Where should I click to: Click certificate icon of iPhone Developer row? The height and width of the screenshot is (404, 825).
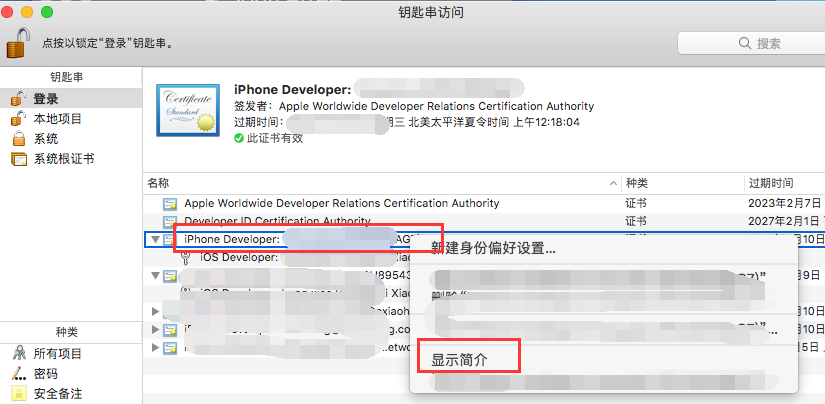tap(170, 240)
